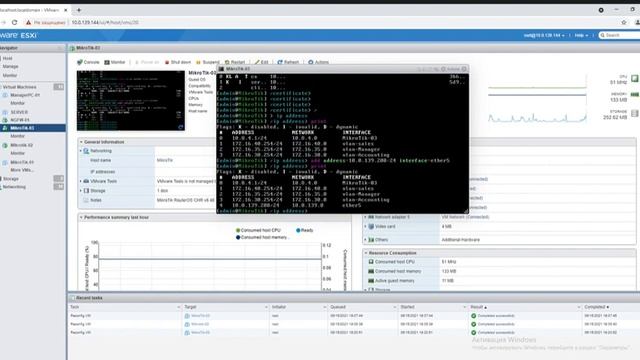Open the user account dropdown in header
This screenshot has height=360, width=640.
point(544,36)
